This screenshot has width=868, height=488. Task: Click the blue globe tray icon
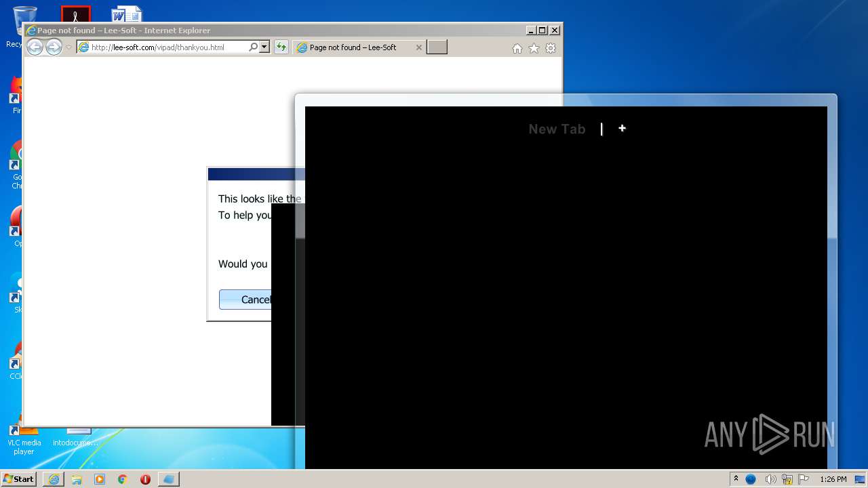[x=751, y=479]
